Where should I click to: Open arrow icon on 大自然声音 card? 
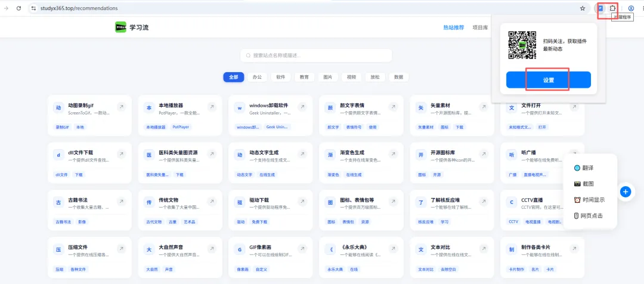(x=212, y=249)
